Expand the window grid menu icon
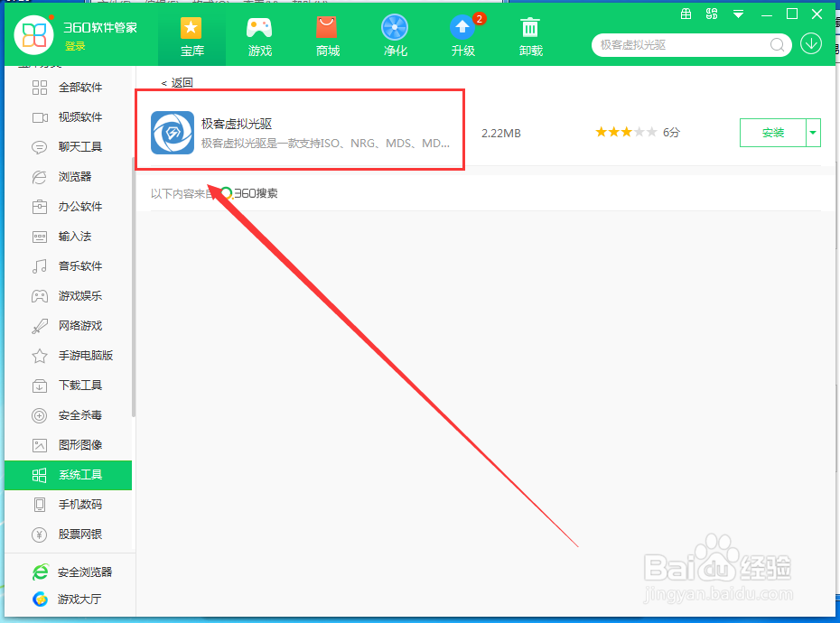840x623 pixels. [x=686, y=14]
